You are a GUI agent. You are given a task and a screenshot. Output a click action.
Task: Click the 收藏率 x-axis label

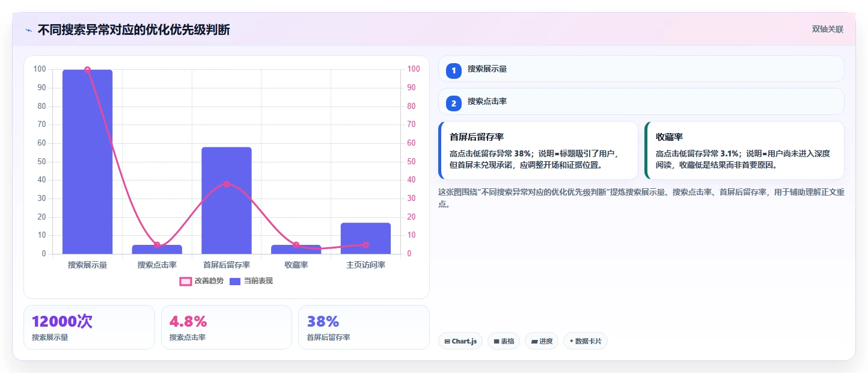click(296, 265)
